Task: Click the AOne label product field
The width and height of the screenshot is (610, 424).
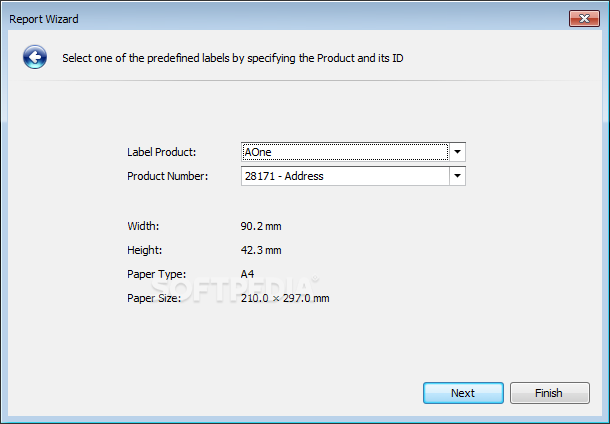Action: pos(344,152)
